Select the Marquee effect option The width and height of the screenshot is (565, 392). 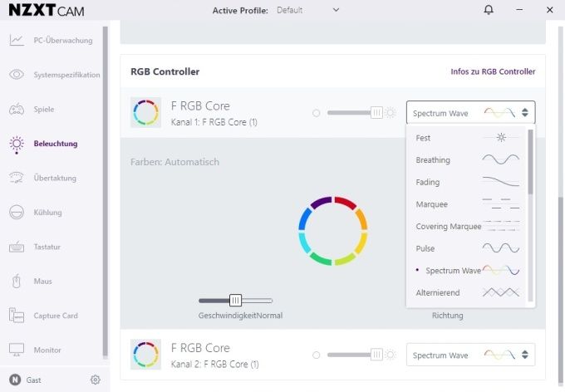[x=467, y=204]
